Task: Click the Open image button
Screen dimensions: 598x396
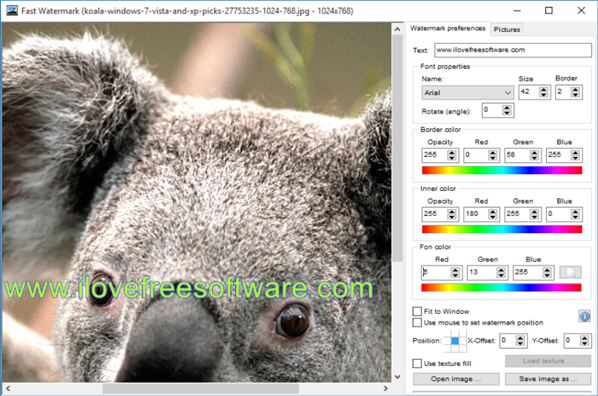Action: (456, 379)
